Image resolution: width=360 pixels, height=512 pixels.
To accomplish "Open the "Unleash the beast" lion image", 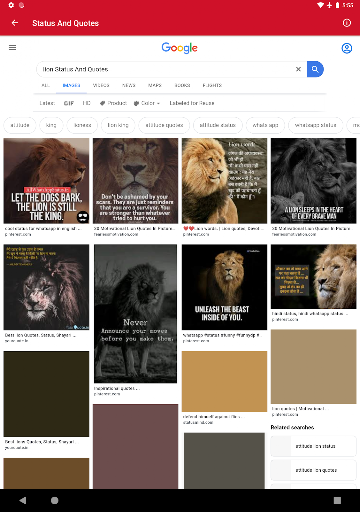I will pyautogui.click(x=224, y=287).
